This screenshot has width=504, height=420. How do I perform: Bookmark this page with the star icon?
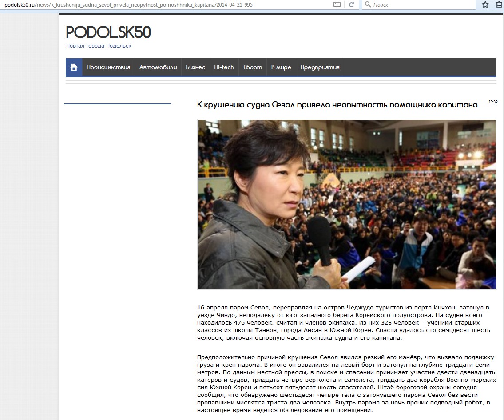click(x=485, y=4)
